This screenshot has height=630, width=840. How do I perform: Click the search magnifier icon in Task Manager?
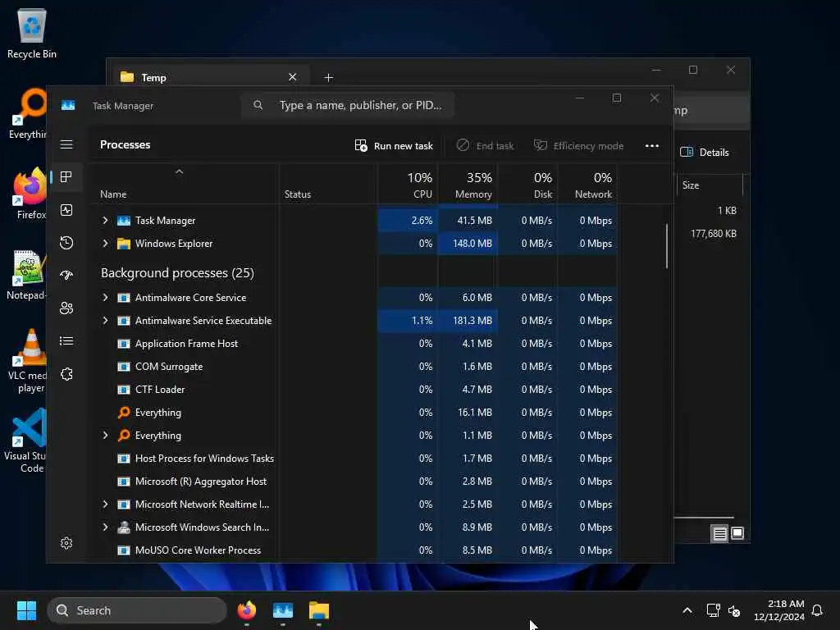258,105
